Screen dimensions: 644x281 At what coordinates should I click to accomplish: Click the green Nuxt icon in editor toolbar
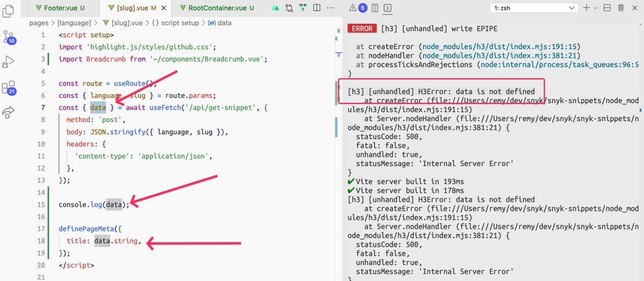[x=275, y=8]
